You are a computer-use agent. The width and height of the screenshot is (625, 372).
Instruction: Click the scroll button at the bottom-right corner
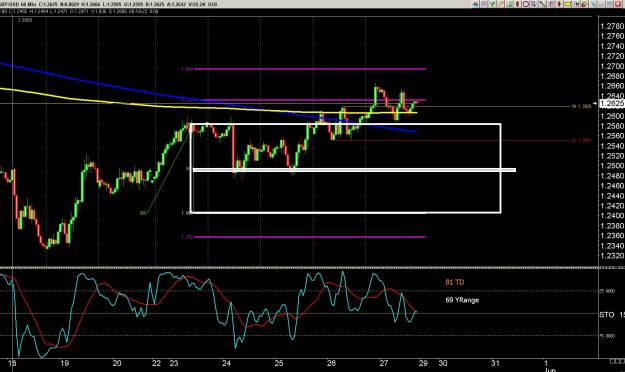617,361
